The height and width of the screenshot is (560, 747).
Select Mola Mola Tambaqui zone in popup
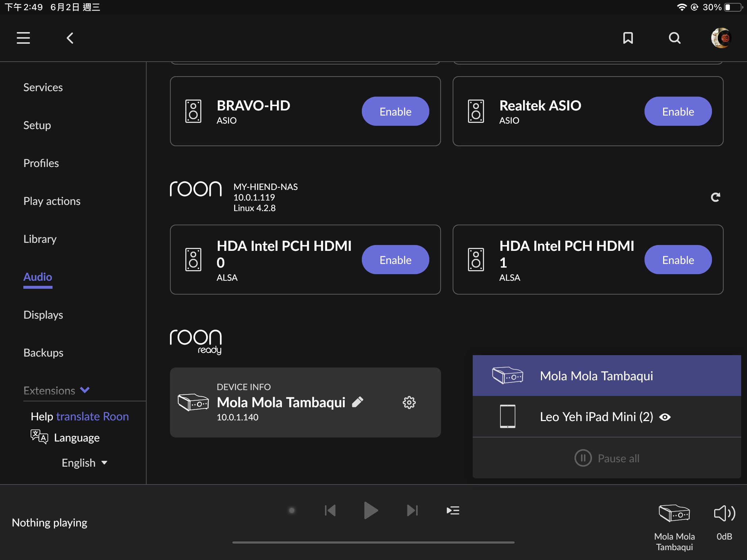[x=607, y=376]
